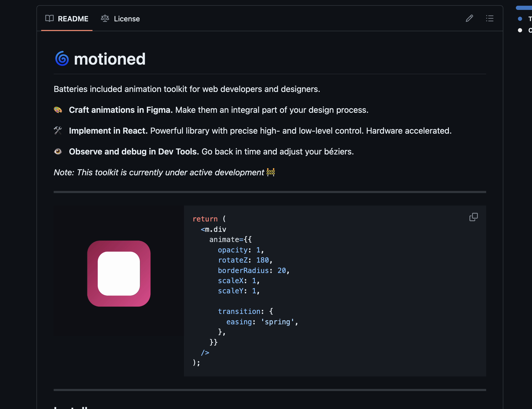The image size is (532, 409).
Task: Click the 'Craft animations in Figma' text
Action: [121, 110]
